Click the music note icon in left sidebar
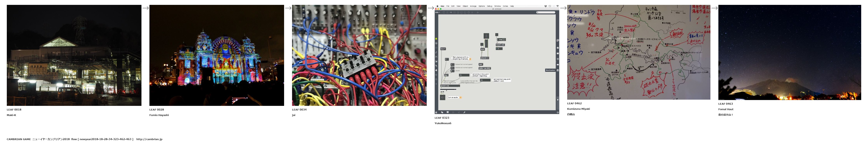Viewport: 868px width, 144px height. tap(436, 52)
